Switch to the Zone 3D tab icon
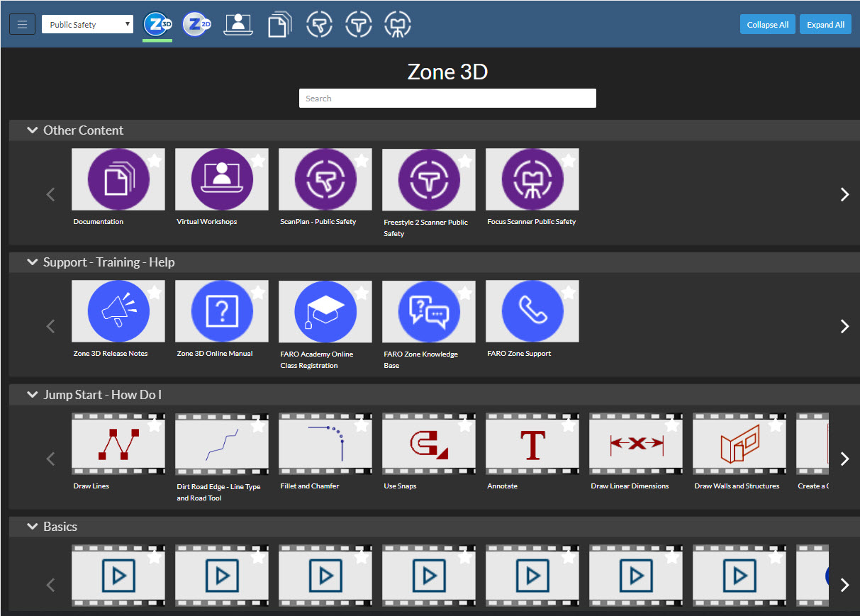This screenshot has width=860, height=616. (157, 25)
